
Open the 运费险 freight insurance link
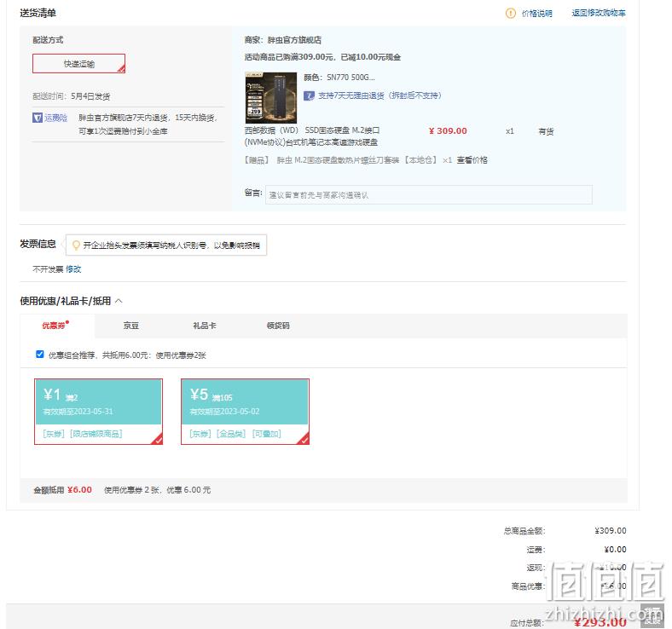tap(55, 118)
